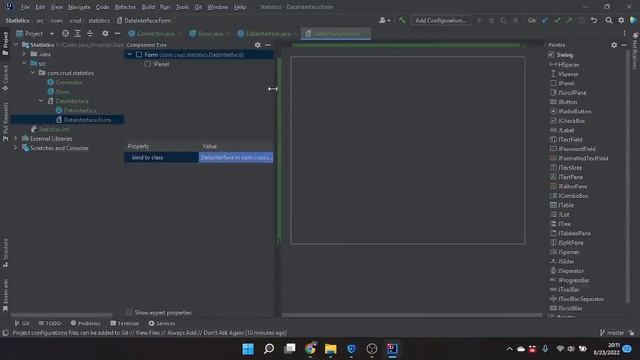640x360 pixels.
Task: Pick JTextField from palette
Action: pyautogui.click(x=566, y=140)
